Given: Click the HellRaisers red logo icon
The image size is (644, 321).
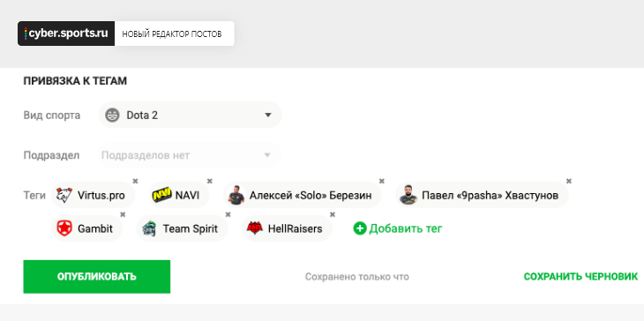Looking at the screenshot, I should [255, 228].
